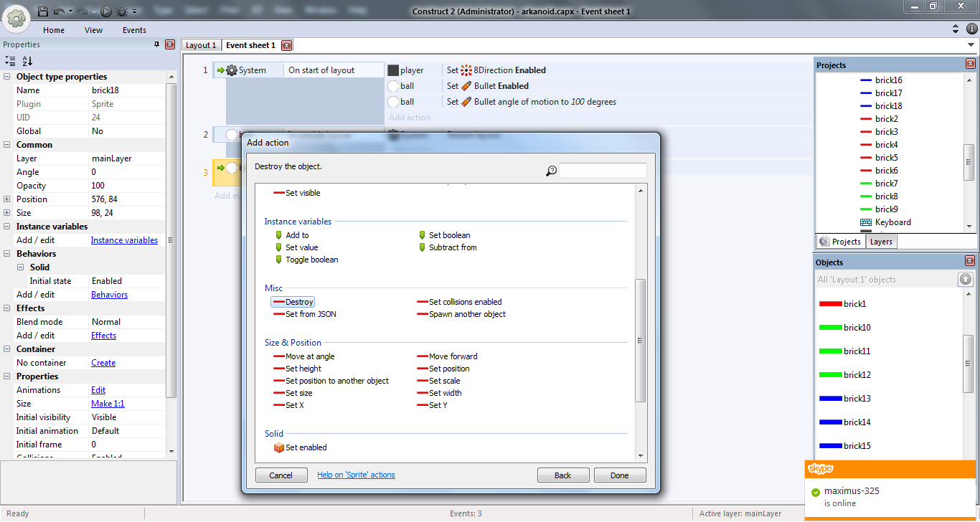Select the blue brick18 icon in Projects
This screenshot has width=980, height=522.
coord(866,106)
